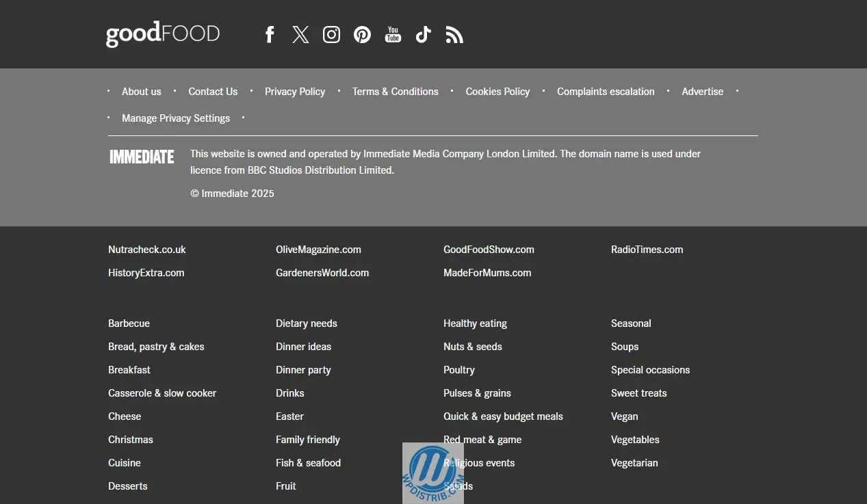Open Casserole & slow cooker category
Screen dimensions: 867x504
pyautogui.click(x=162, y=393)
